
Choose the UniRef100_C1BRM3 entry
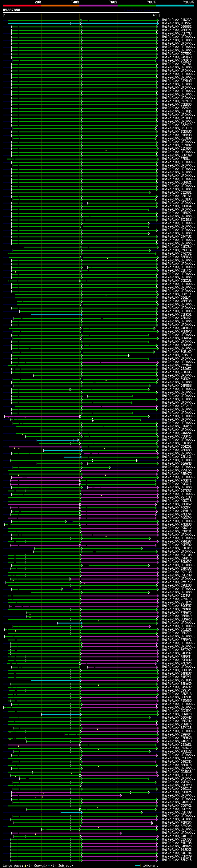tap(177, 135)
